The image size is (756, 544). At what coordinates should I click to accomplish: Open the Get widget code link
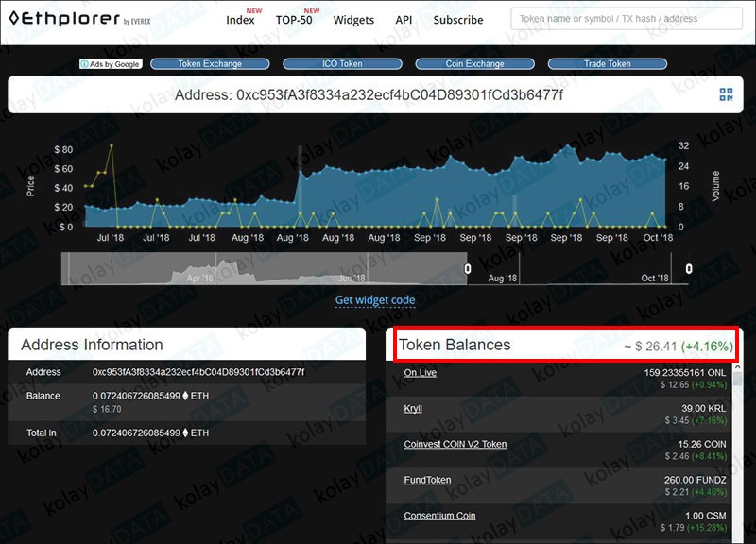(375, 300)
